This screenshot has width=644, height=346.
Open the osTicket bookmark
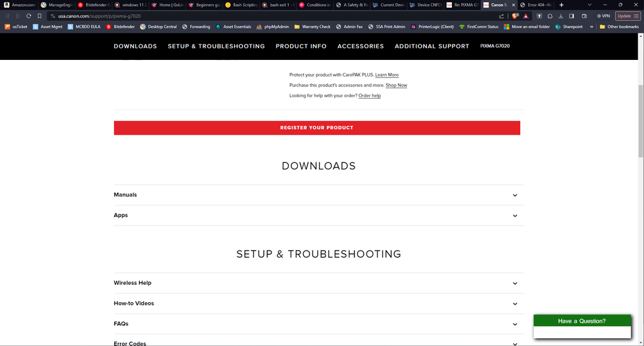point(16,26)
